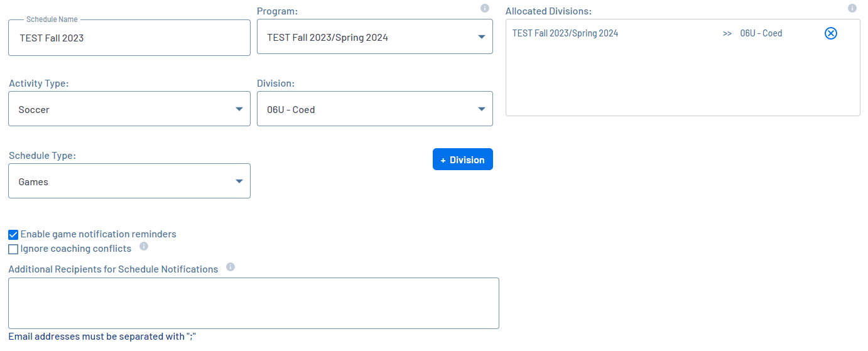
Task: Click the Schedule Type label
Action: click(42, 156)
